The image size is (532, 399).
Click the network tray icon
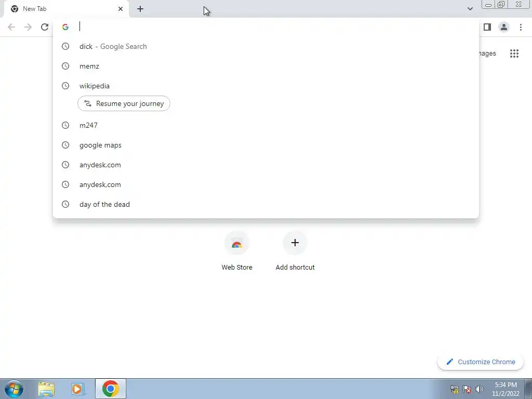point(454,389)
